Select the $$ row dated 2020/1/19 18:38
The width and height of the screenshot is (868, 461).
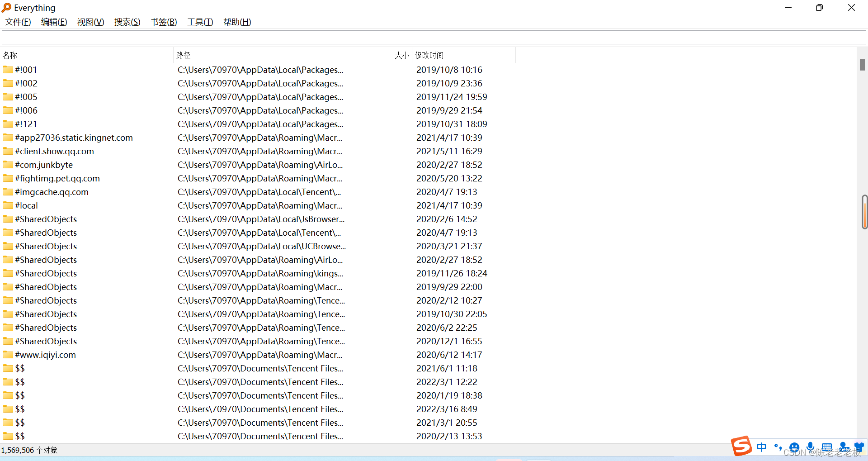coord(20,395)
